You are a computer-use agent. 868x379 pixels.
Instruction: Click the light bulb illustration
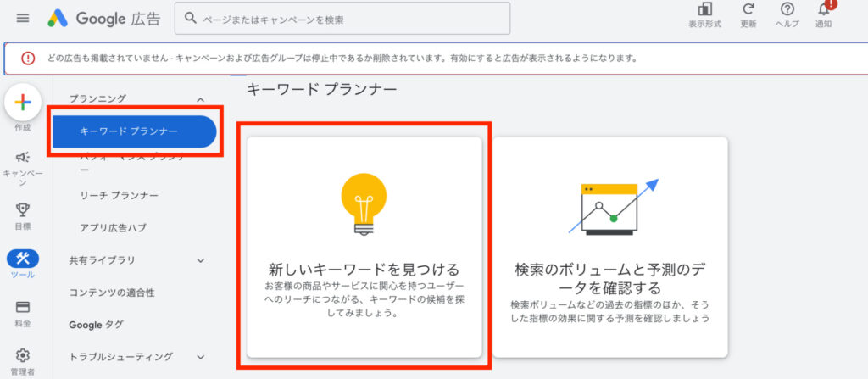tap(364, 203)
